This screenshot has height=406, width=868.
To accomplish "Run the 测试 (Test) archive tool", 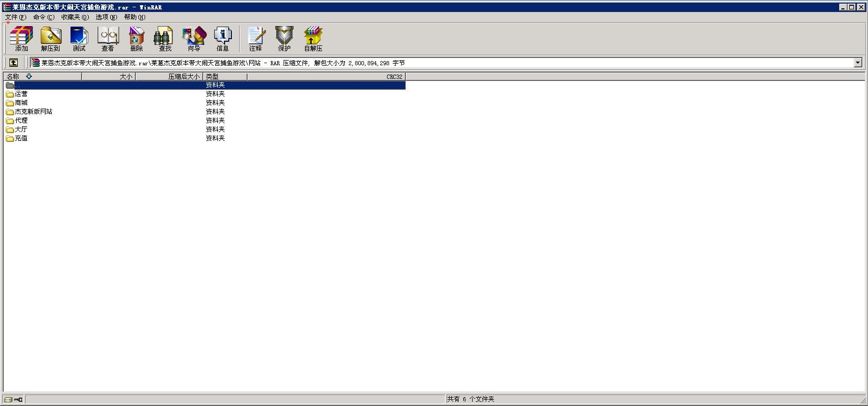I will click(x=79, y=39).
